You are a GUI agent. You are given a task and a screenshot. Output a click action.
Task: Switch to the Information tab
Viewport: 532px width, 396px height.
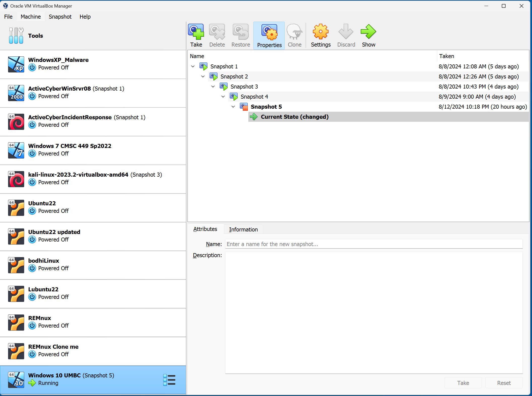[x=243, y=229]
